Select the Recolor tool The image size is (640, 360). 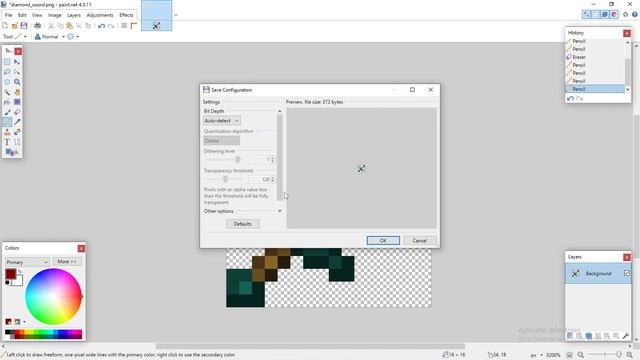point(17,132)
